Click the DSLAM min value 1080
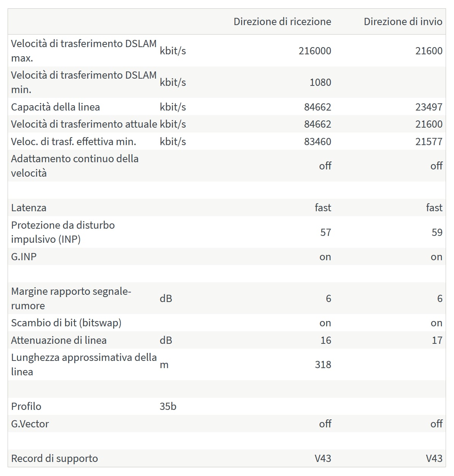This screenshot has height=476, width=454. (320, 82)
